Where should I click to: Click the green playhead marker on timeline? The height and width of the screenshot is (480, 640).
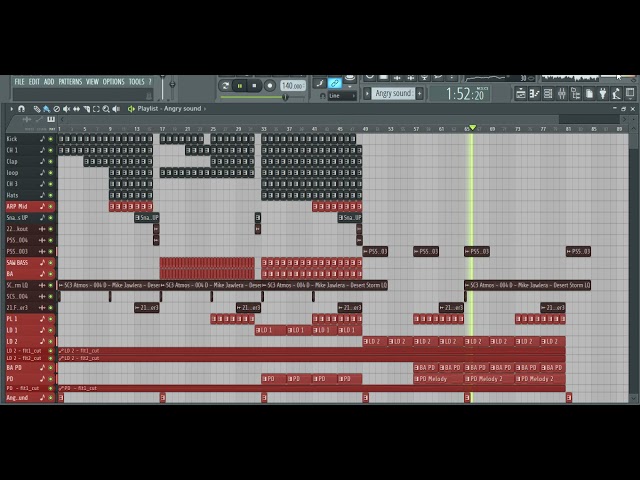point(472,128)
